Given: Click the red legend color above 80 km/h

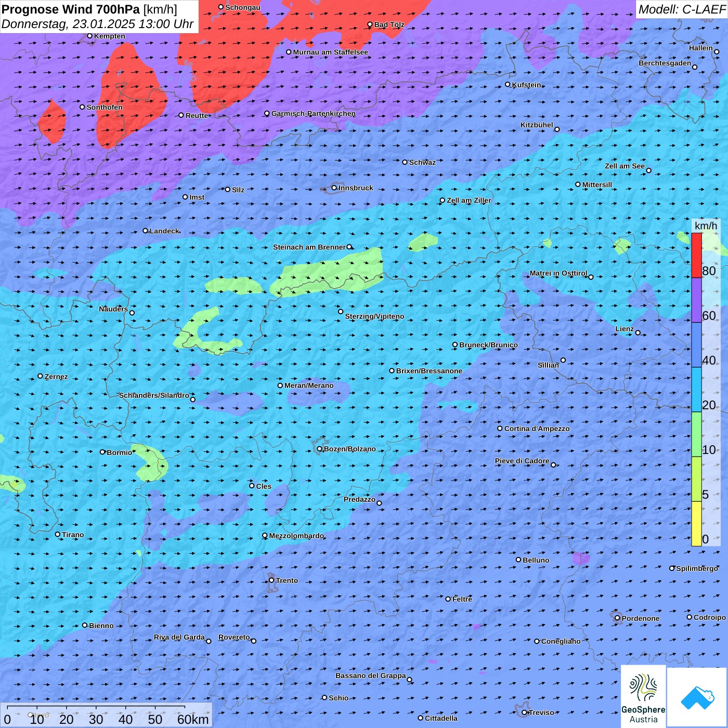Looking at the screenshot, I should (696, 255).
